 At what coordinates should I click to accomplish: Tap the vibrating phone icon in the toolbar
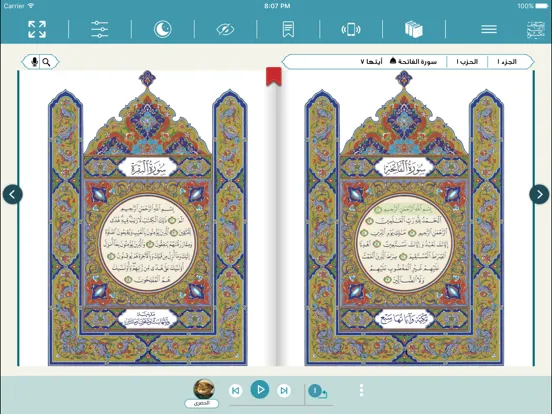[x=351, y=29]
